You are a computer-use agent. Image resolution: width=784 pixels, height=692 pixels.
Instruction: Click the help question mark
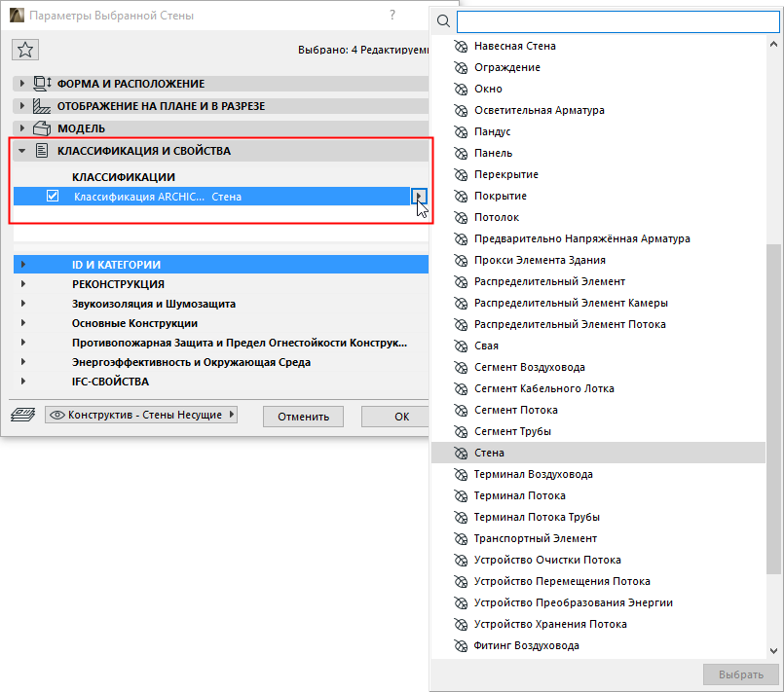point(392,15)
